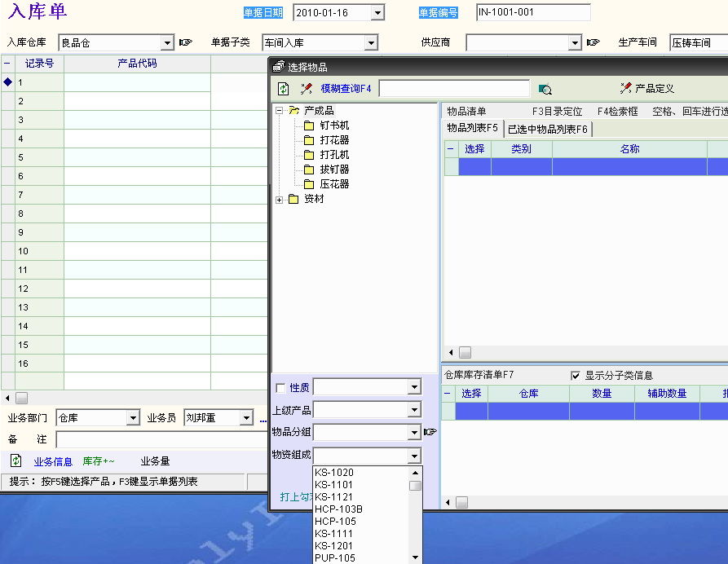Viewport: 728px width, 564px height.
Task: Select the 钉书机 folder in tree
Action: (333, 126)
